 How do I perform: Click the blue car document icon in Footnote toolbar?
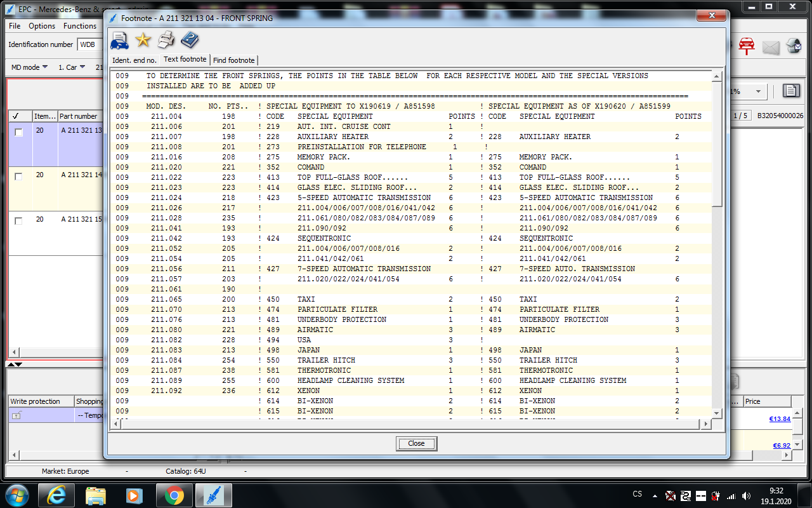point(119,41)
